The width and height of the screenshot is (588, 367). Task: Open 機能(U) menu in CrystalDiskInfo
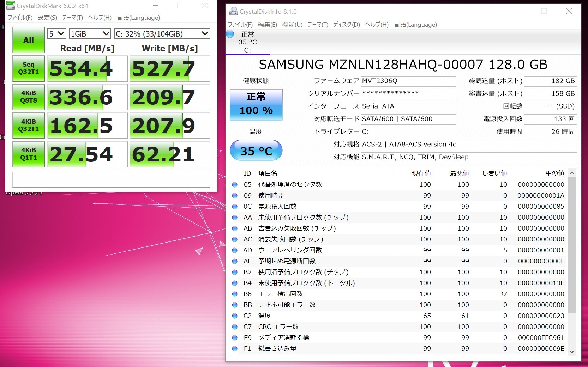click(x=292, y=25)
